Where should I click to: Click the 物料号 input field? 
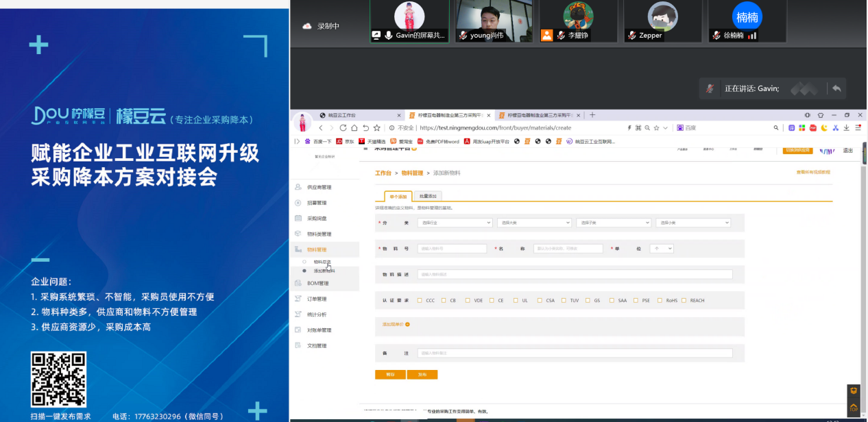(x=451, y=249)
